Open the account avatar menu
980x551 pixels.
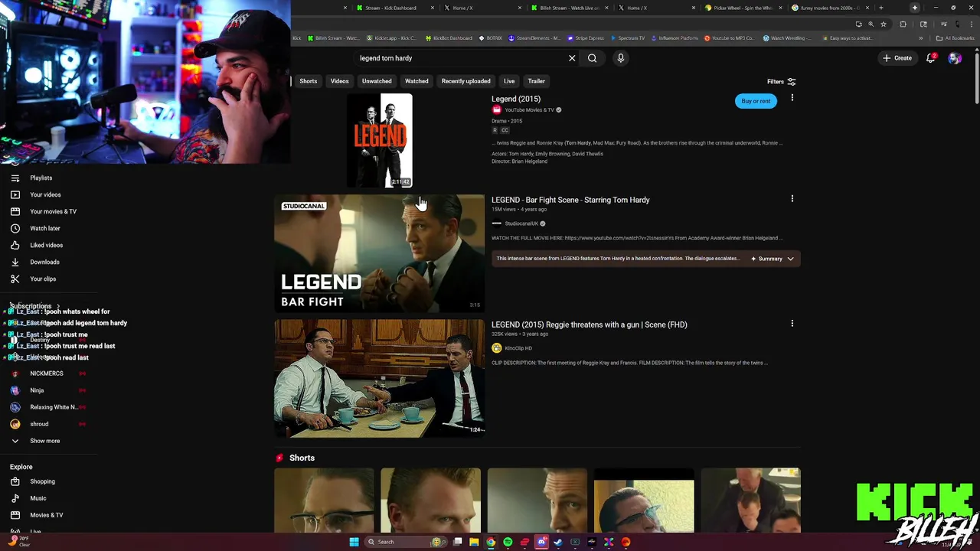[x=955, y=58]
